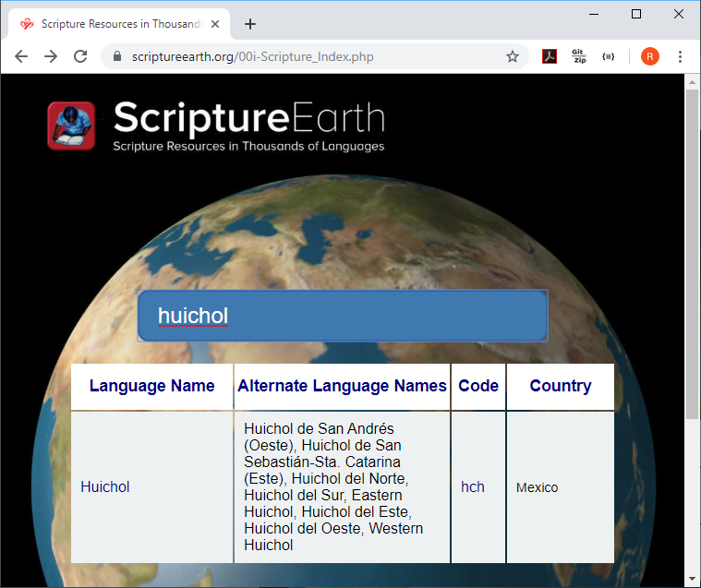
Task: Open the Adobe Acrobat PDF extension
Action: 550,56
